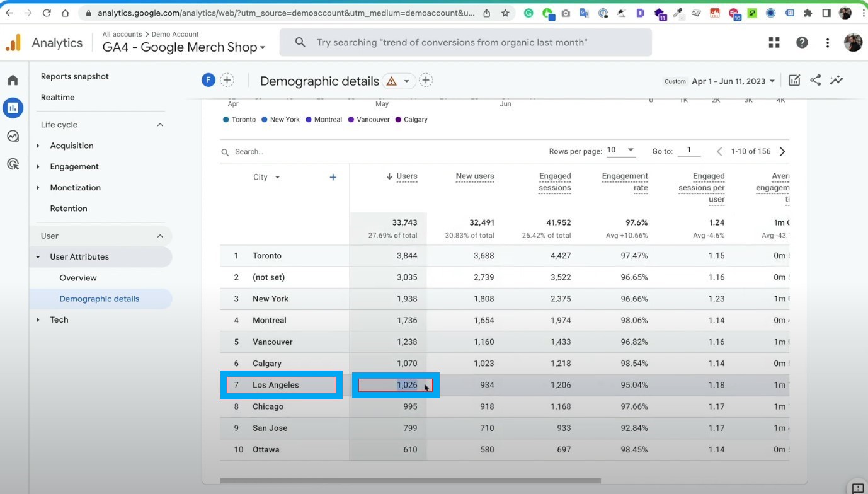Go to previous page of table
868x494 pixels.
(x=719, y=151)
